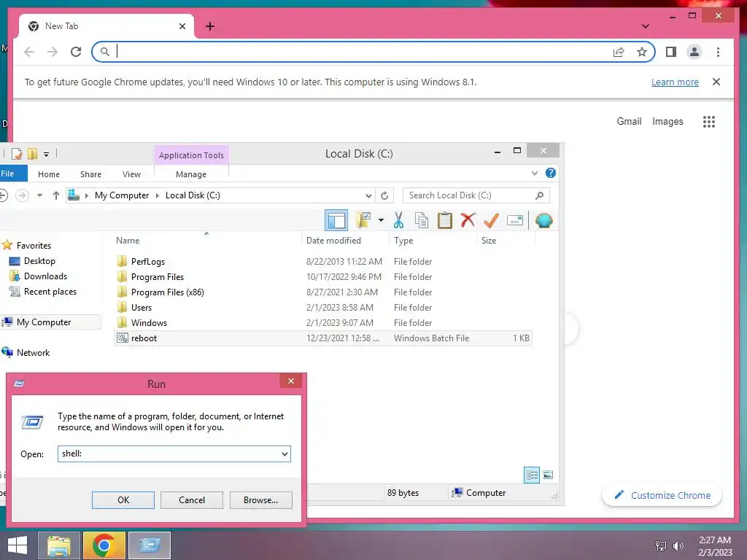
Task: Click the search magnifier in Explorer search box
Action: click(x=539, y=195)
